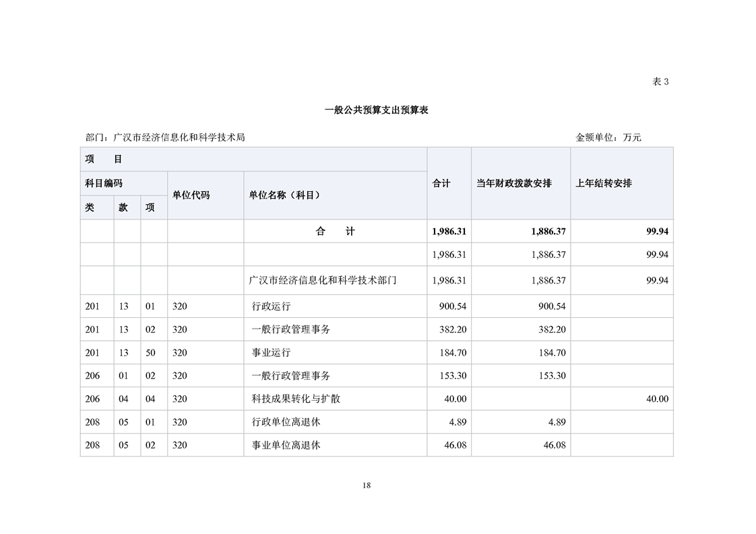Click the 153.30 value in 当年财政拨款安排 column
756x534 pixels.
pyautogui.click(x=552, y=376)
